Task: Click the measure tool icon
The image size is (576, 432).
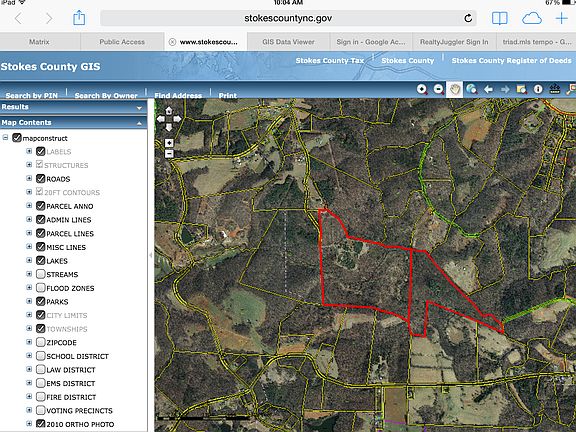Action: 554,89
